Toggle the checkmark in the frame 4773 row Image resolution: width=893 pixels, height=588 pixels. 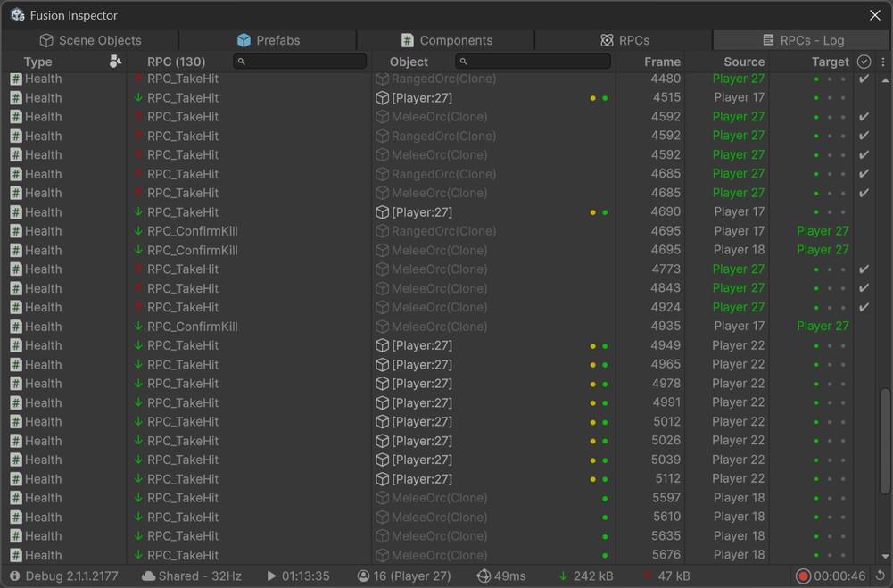coord(864,269)
